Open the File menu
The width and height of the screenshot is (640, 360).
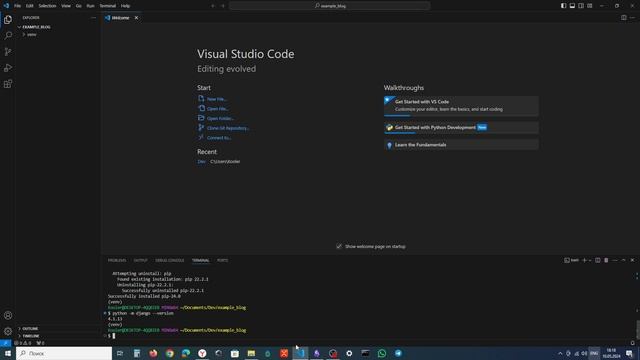pyautogui.click(x=17, y=6)
